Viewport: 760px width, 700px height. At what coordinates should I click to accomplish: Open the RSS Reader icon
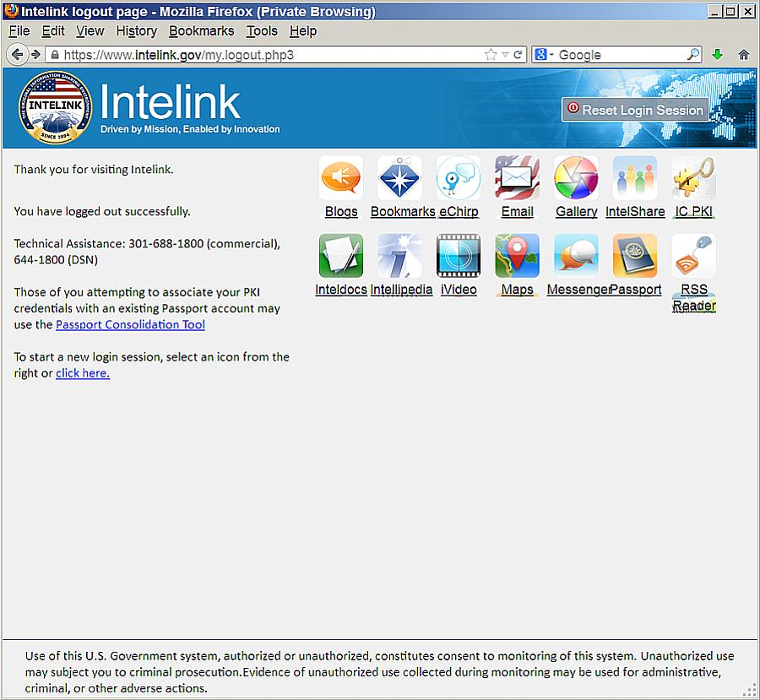693,256
